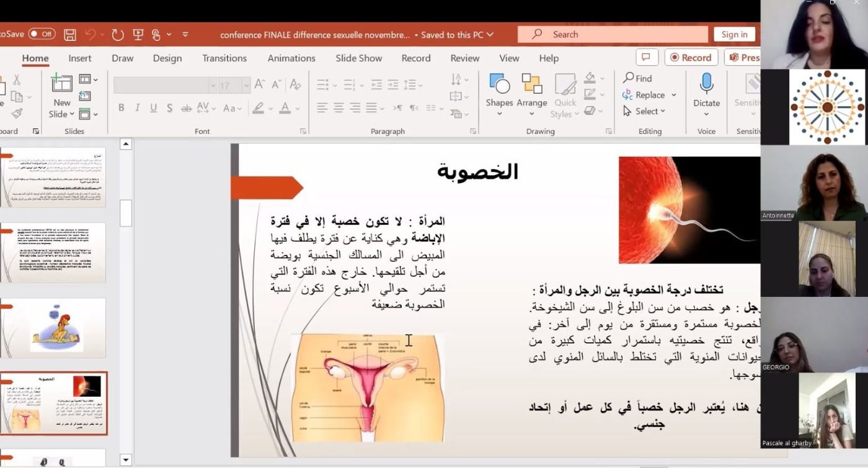Screen dimensions: 868x468
Task: Select the cartoon illustration slide thumbnail
Action: point(53,328)
